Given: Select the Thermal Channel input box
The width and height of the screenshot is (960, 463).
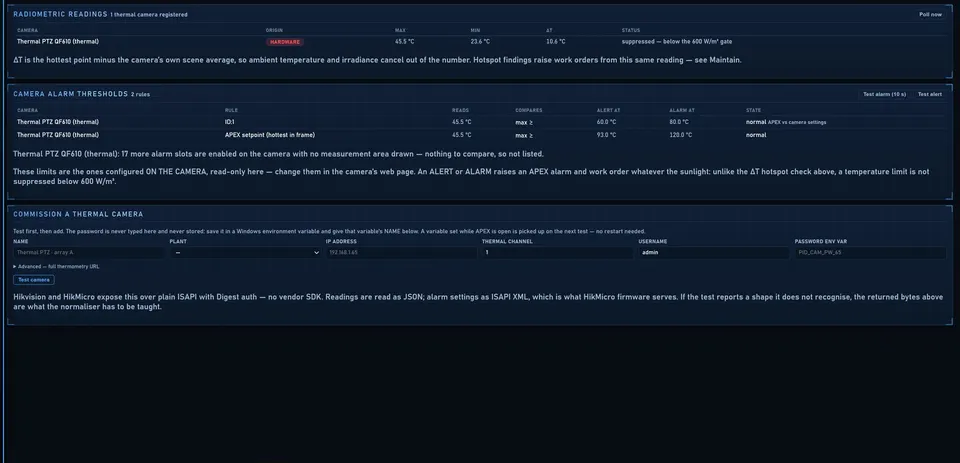Looking at the screenshot, I should [x=558, y=252].
